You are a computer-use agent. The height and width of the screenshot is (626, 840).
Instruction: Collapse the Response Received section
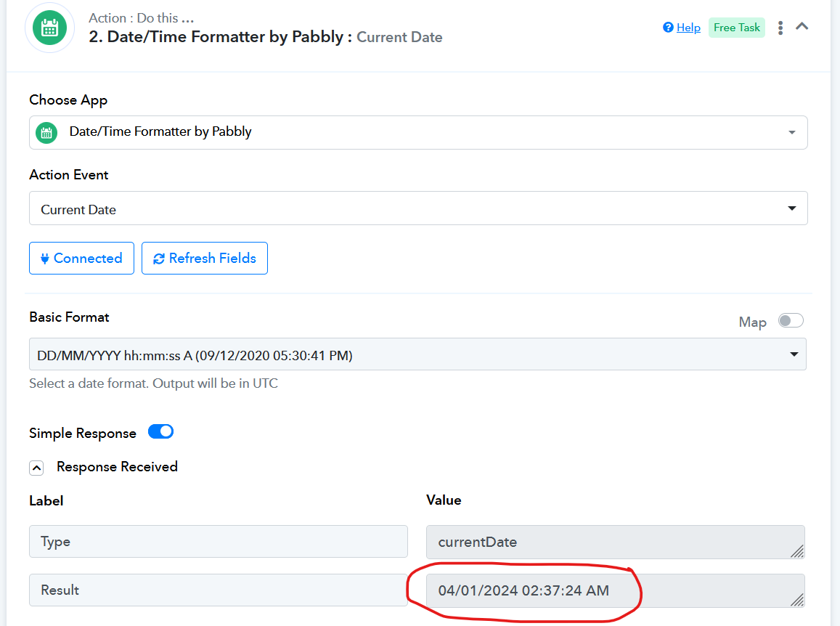36,468
